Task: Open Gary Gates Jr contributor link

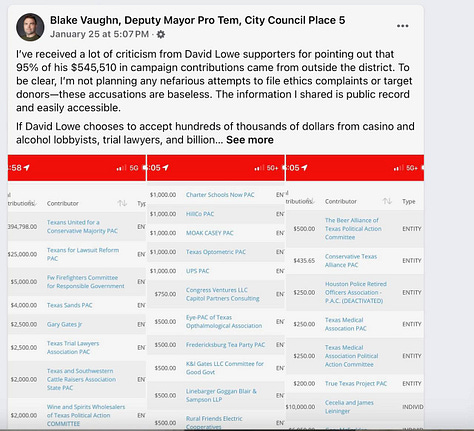Action: pyautogui.click(x=64, y=324)
